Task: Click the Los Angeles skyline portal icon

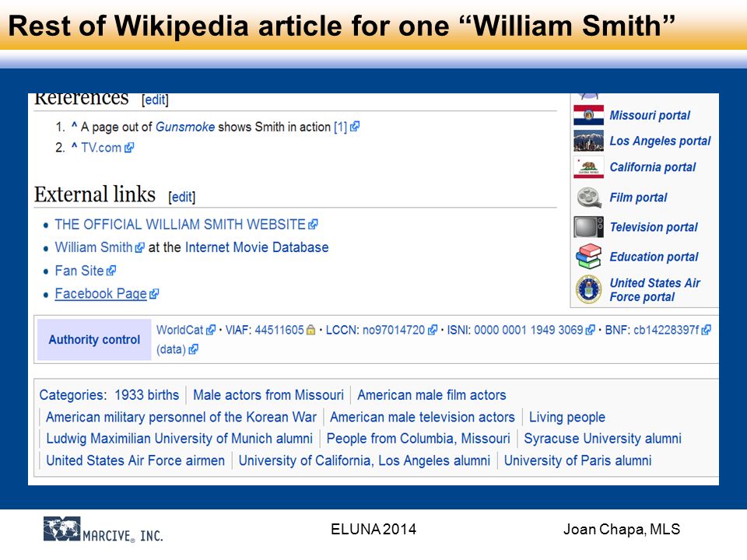Action: click(588, 141)
